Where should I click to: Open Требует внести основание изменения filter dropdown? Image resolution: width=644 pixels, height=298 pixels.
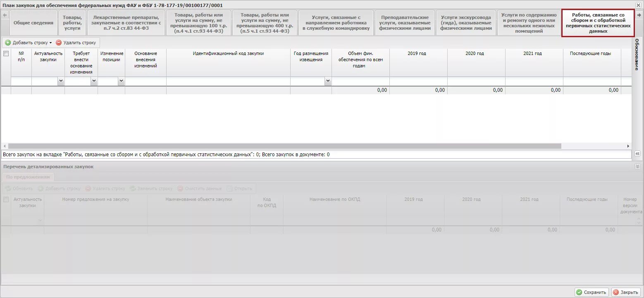[x=94, y=81]
